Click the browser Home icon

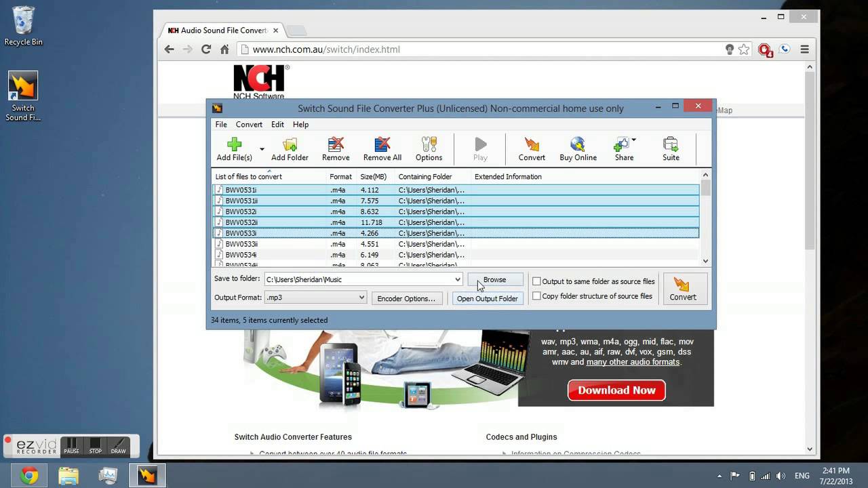tap(224, 49)
